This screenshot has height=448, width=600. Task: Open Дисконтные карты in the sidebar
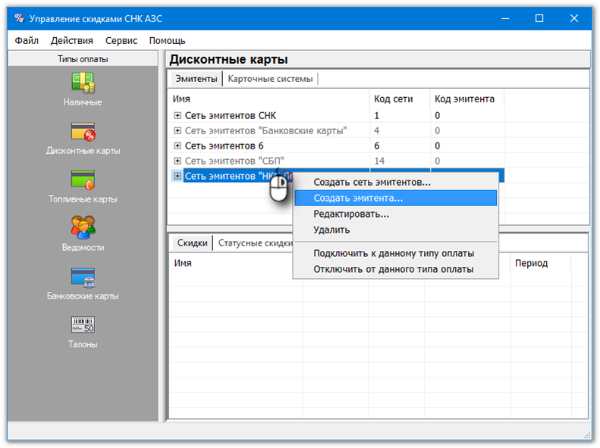(83, 133)
